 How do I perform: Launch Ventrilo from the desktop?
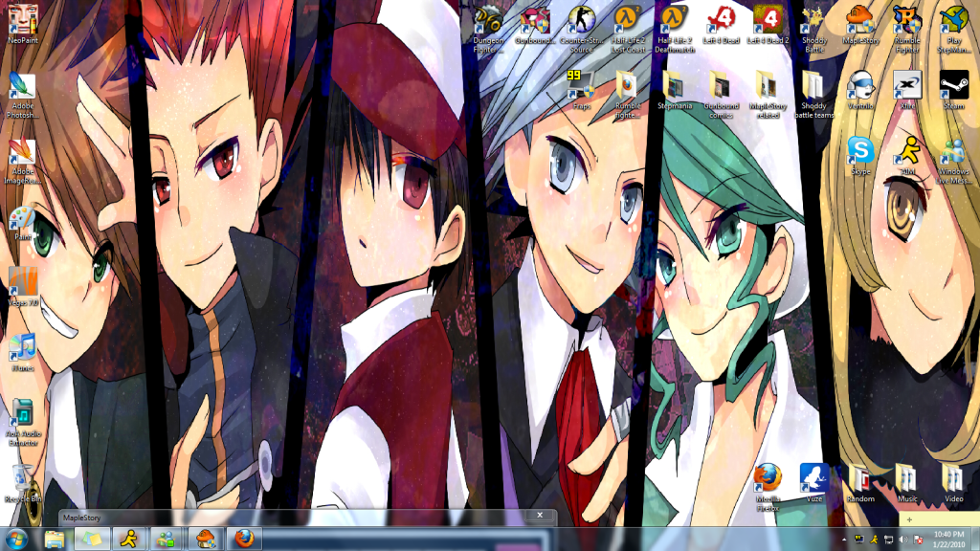(860, 91)
